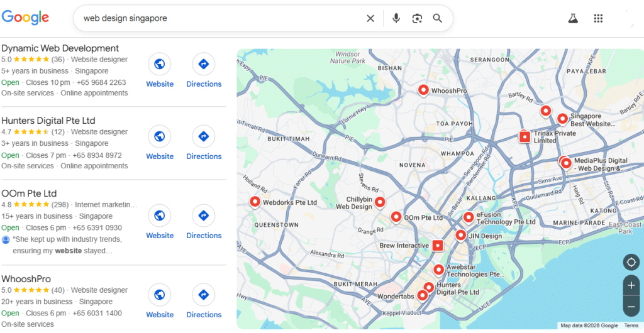Start voice search with microphone icon

396,18
